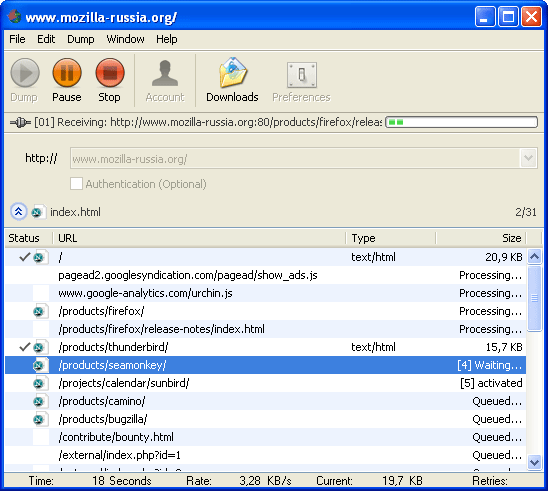
Task: Click the page icon for /projects/calendar/sunbird/
Action: [41, 383]
